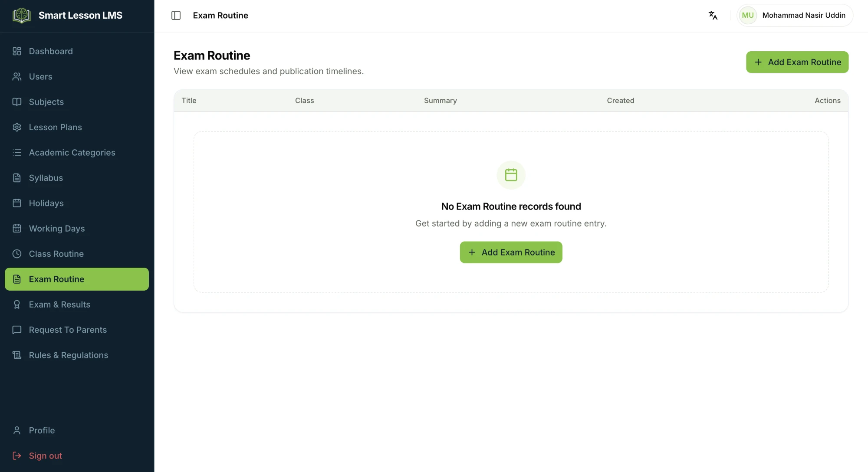Image resolution: width=868 pixels, height=472 pixels.
Task: Navigate to Lesson Plans
Action: (x=77, y=127)
